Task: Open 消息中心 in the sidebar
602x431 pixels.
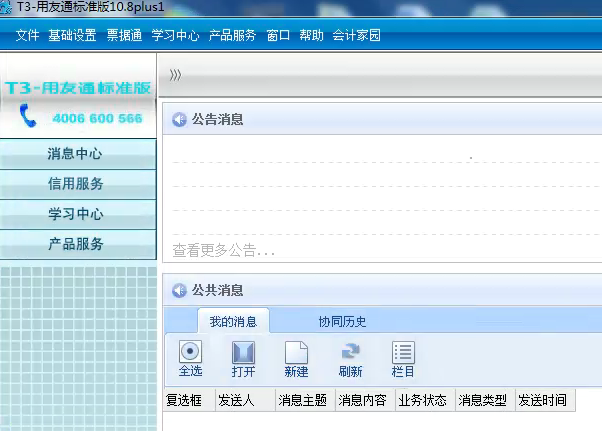Action: 78,154
